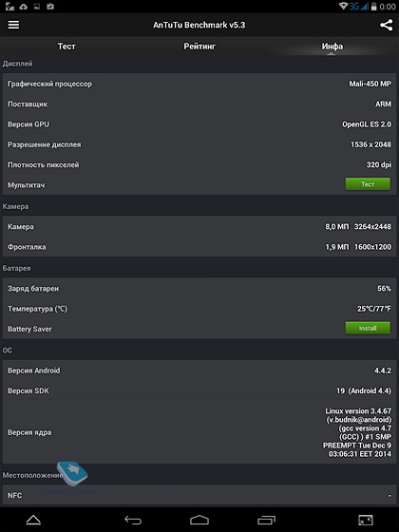Tap the screenshot expand icon in navigation bar
The image size is (399, 532).
click(x=366, y=520)
